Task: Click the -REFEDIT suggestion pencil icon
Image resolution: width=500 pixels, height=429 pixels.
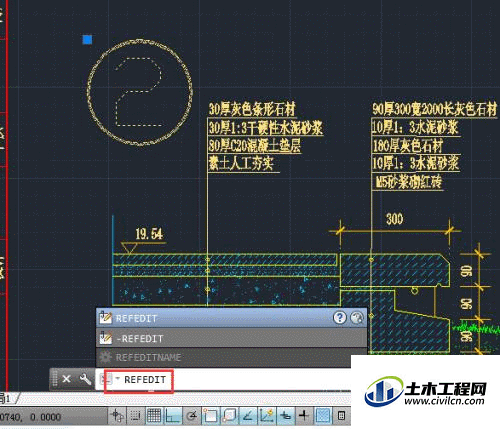Action: pyautogui.click(x=105, y=338)
